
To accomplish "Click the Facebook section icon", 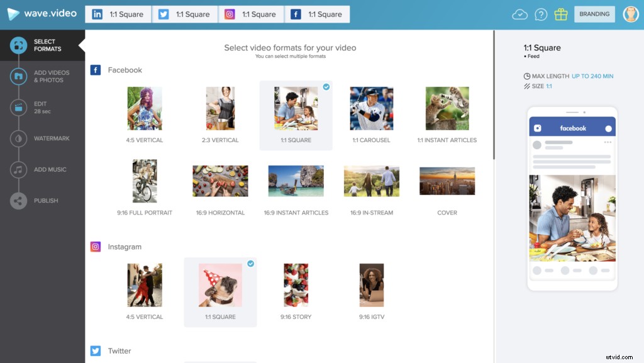I will pos(95,70).
